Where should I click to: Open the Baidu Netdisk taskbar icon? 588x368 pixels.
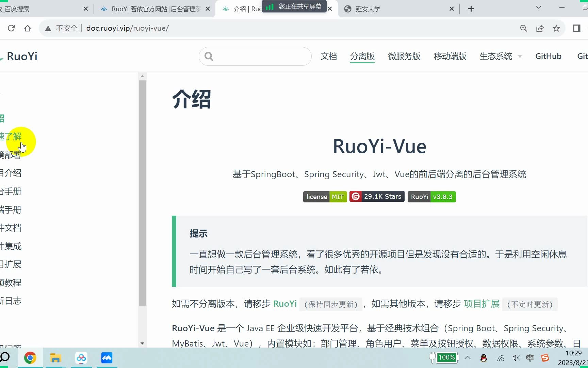(81, 358)
